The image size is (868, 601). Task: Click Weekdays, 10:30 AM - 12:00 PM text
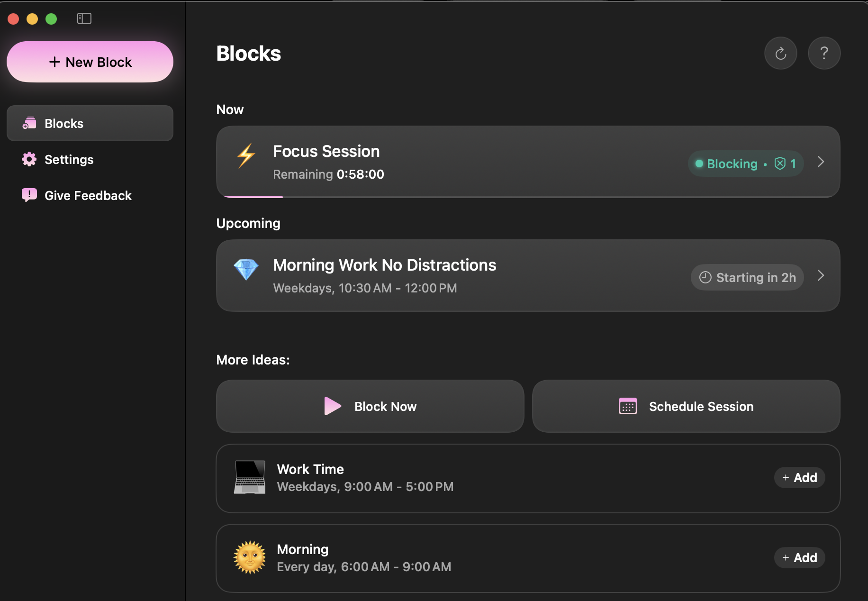point(365,288)
